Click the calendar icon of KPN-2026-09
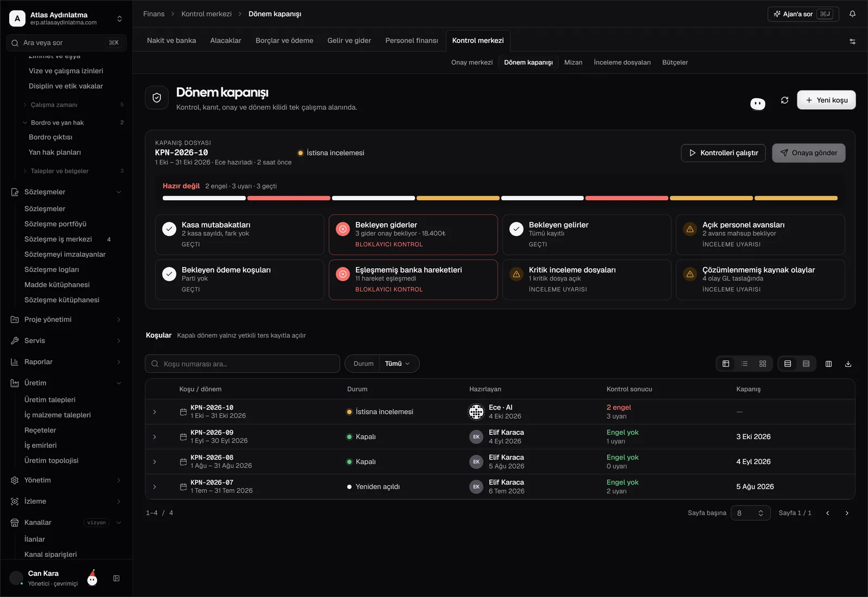 (183, 437)
